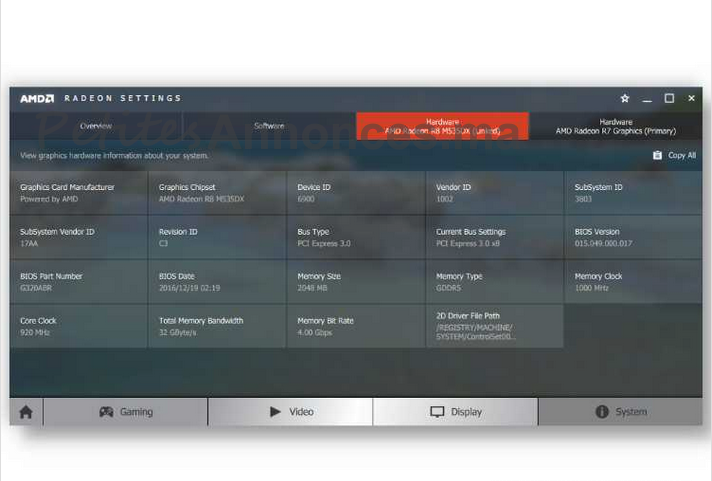The width and height of the screenshot is (712, 481).
Task: Close the Radeon Settings window
Action: click(x=691, y=98)
